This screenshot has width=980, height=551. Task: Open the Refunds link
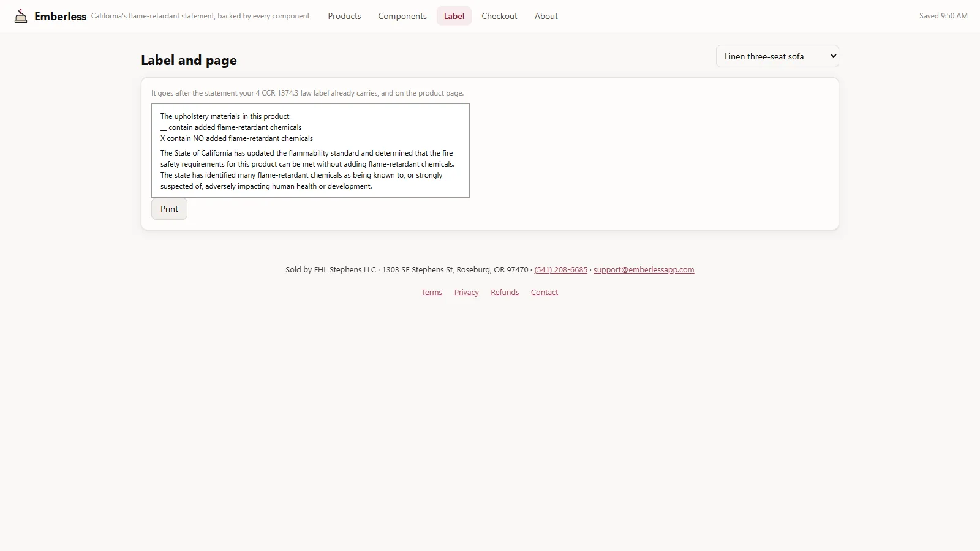click(x=505, y=293)
